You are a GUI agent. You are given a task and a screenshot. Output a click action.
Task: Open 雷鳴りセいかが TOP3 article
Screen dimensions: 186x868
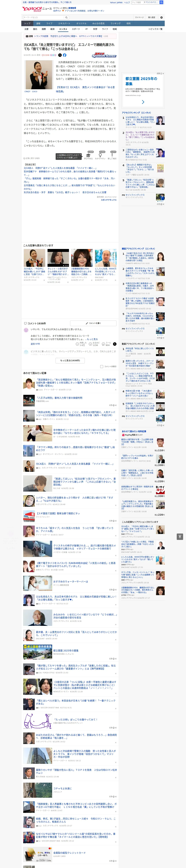[76, 771]
